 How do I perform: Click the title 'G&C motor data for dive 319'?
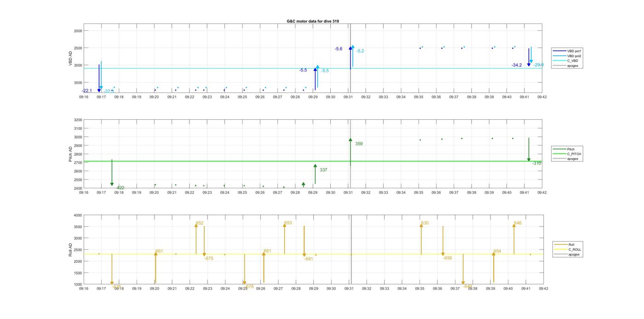313,21
